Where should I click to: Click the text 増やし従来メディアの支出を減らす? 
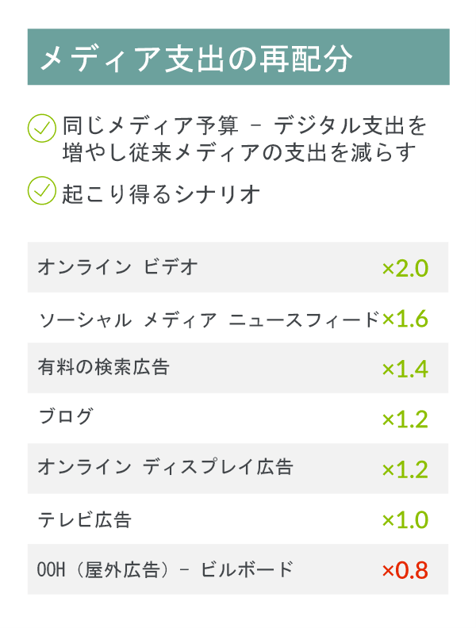pos(239,152)
